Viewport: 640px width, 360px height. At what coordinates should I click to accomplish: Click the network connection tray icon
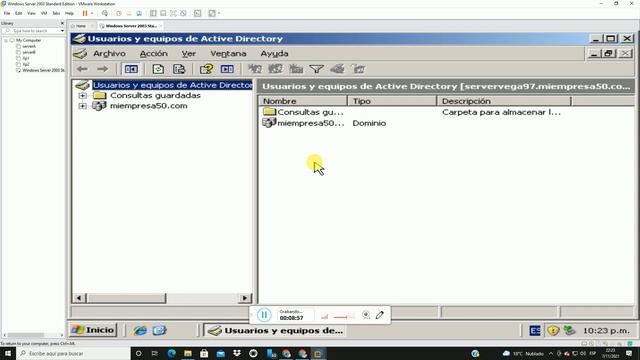569,330
